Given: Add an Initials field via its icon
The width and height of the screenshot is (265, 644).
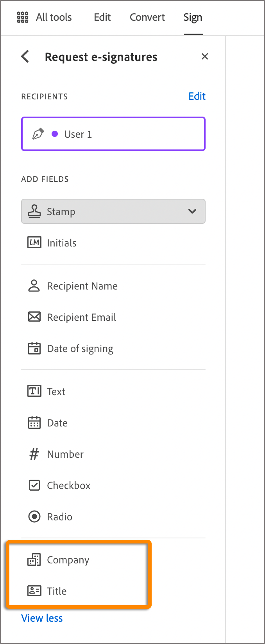Looking at the screenshot, I should tap(34, 243).
